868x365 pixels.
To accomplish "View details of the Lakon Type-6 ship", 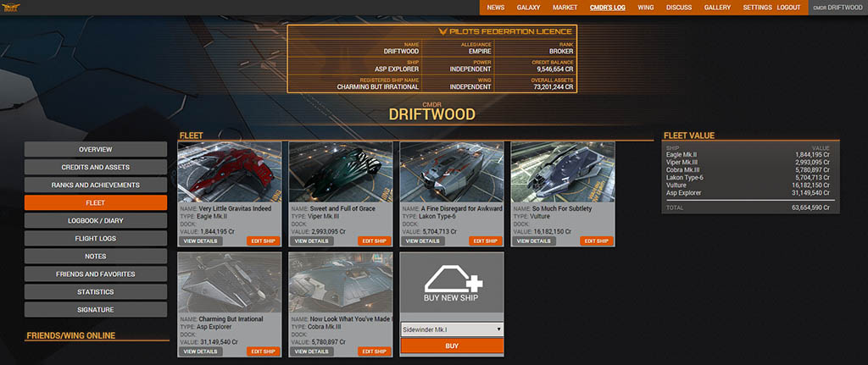I will 423,241.
